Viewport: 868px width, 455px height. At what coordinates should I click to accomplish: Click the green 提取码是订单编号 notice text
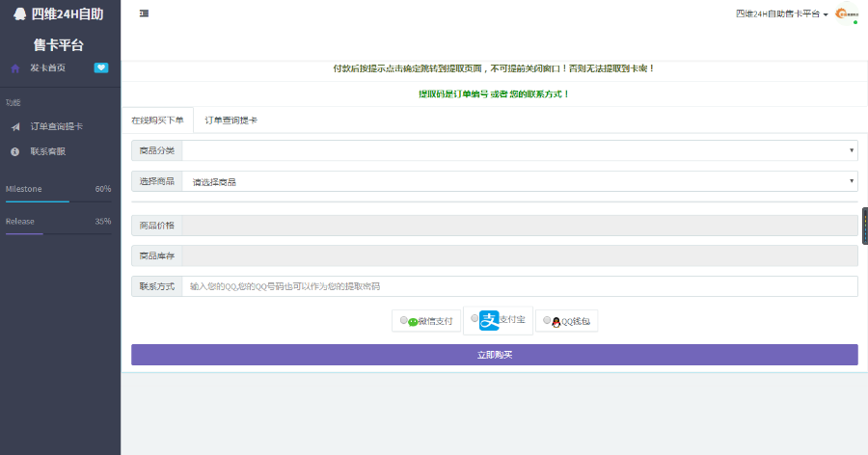click(x=494, y=94)
